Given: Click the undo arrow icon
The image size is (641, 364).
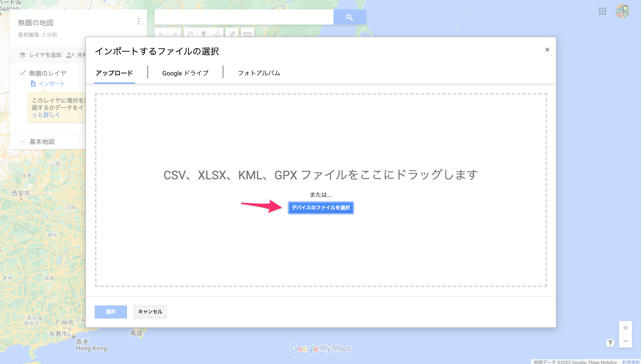Looking at the screenshot, I should (x=161, y=33).
